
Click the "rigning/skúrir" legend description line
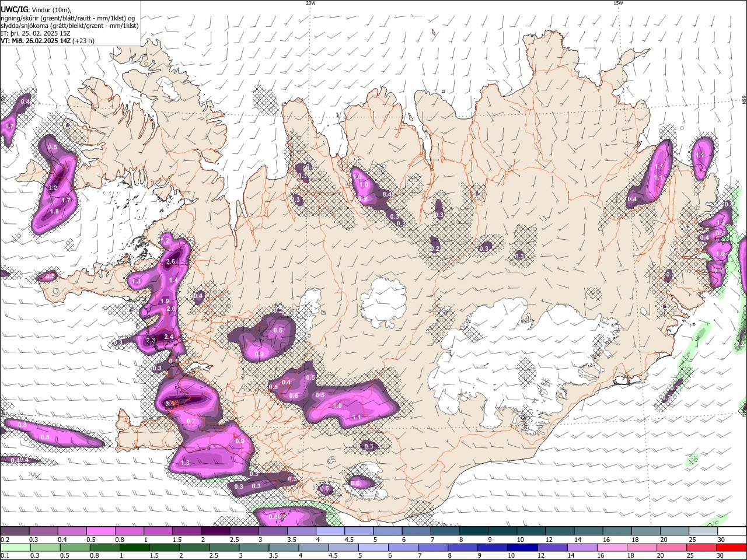[x=68, y=18]
